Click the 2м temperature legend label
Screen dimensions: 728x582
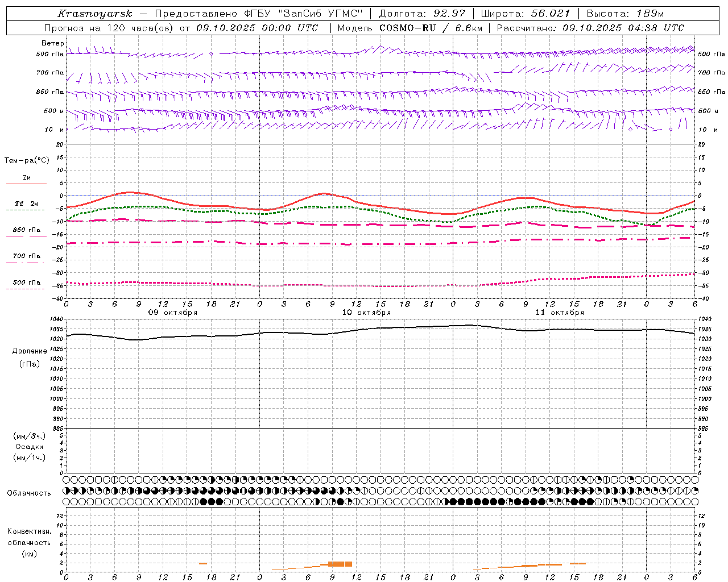coord(27,177)
